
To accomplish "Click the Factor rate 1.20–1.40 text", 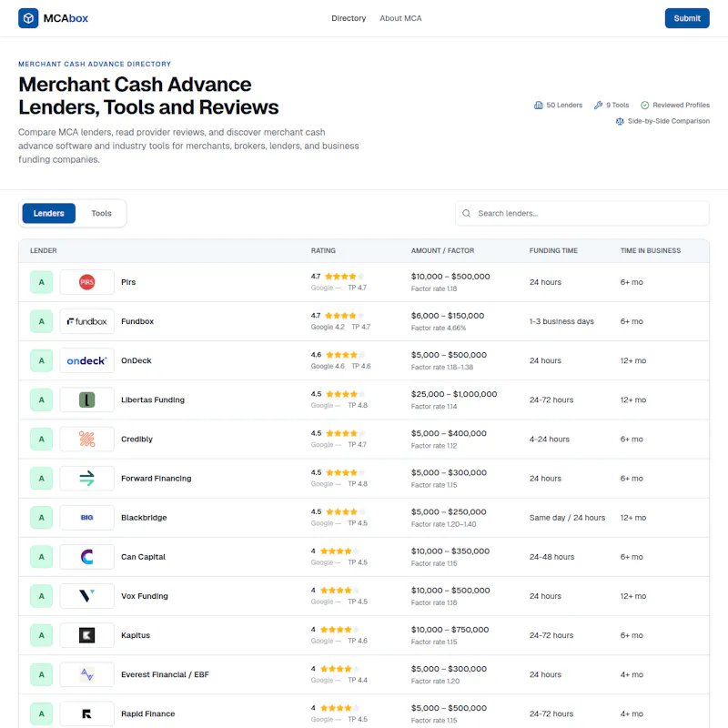I will (443, 524).
